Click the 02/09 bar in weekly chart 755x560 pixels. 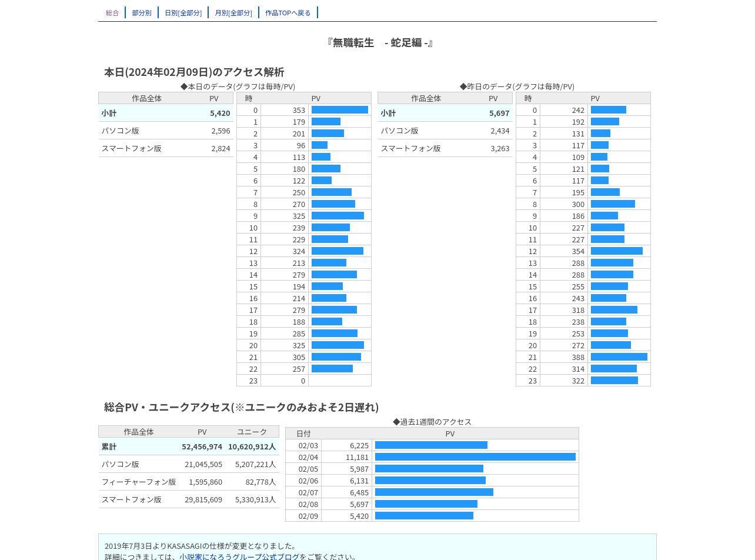[424, 516]
